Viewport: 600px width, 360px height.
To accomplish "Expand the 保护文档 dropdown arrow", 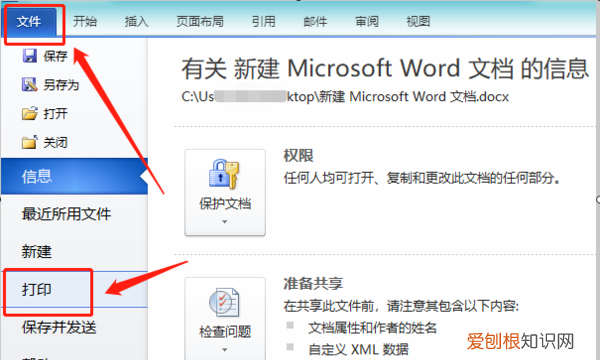I will coord(225,222).
